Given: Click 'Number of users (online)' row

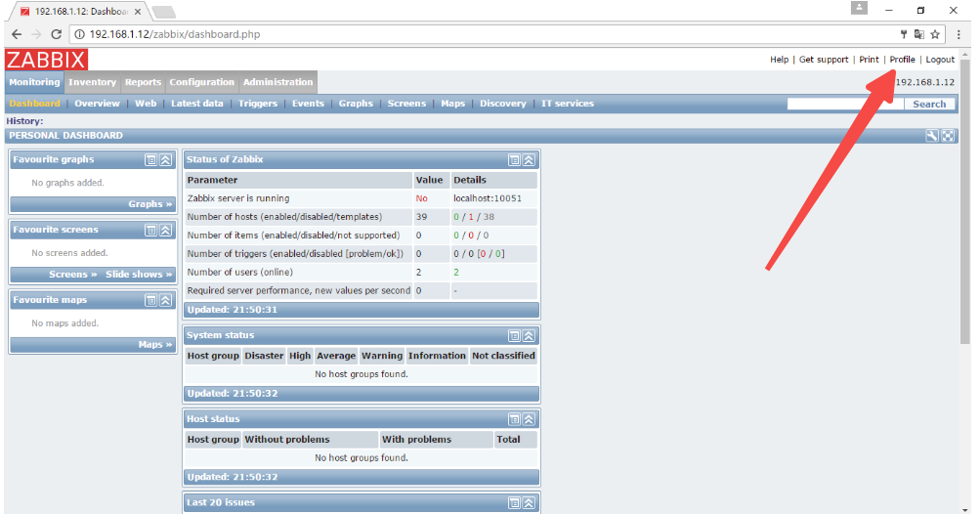Looking at the screenshot, I should click(x=362, y=273).
